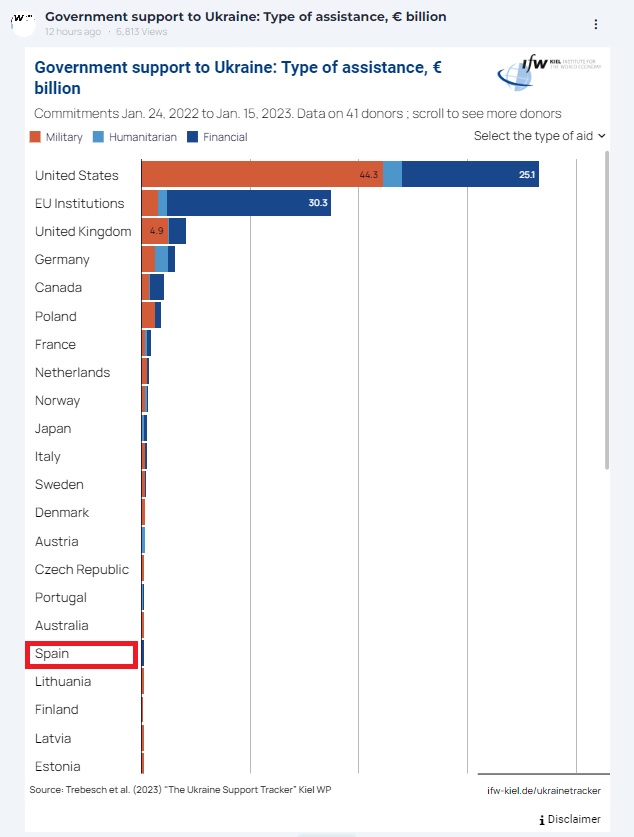Click the Disclaimer link
Screen dimensions: 634x837
coord(574,820)
